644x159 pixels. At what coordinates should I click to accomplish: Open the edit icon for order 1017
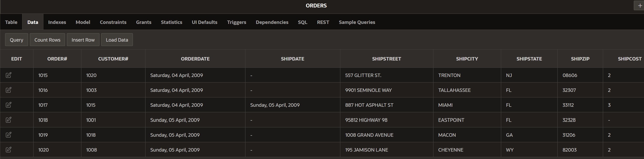[x=8, y=105]
